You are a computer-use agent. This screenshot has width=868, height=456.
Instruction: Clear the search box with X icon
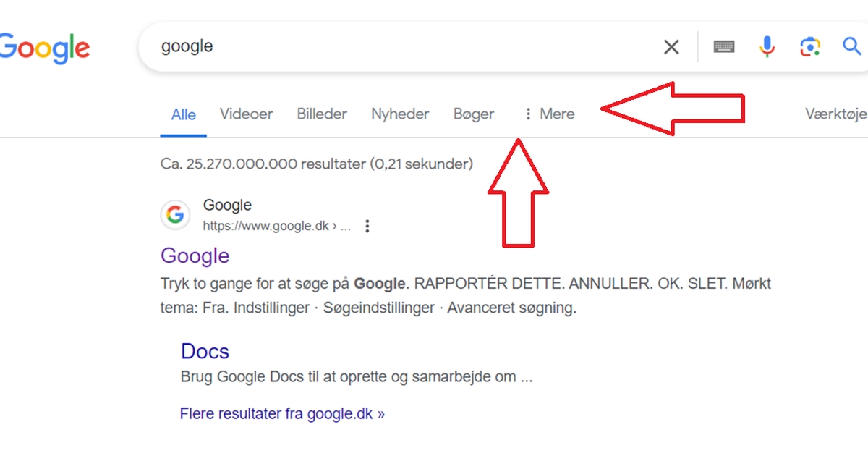click(671, 47)
